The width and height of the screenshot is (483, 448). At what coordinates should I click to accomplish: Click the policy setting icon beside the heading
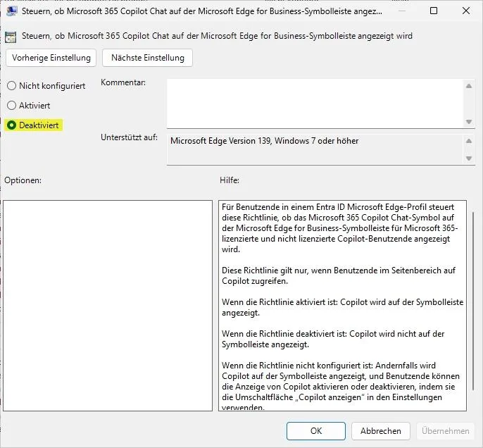(x=11, y=37)
